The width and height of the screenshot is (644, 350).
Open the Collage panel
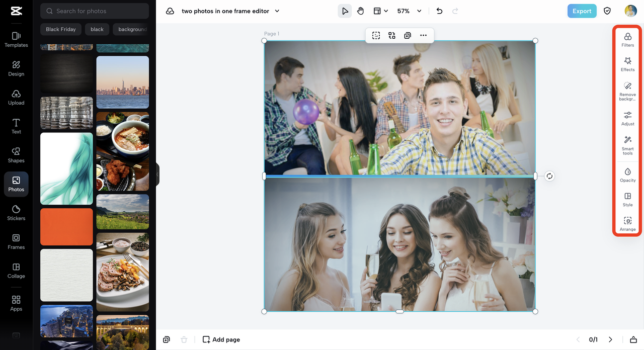tap(16, 271)
